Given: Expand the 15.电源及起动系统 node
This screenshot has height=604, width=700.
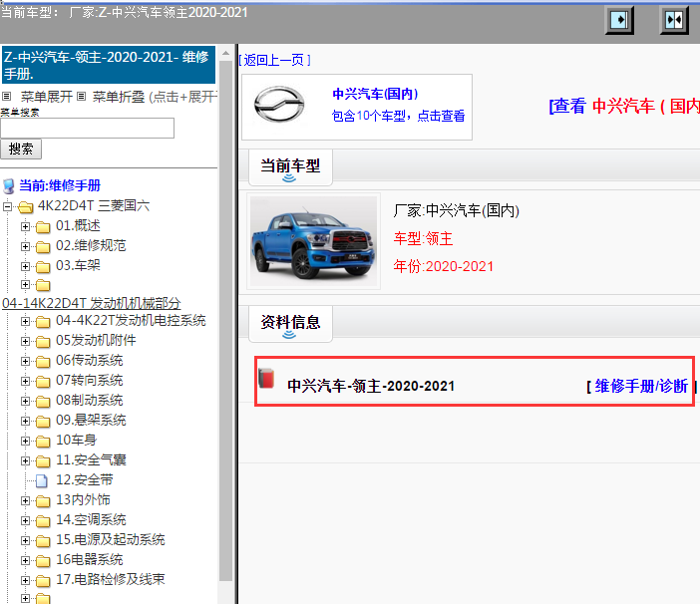Looking at the screenshot, I should [x=25, y=540].
